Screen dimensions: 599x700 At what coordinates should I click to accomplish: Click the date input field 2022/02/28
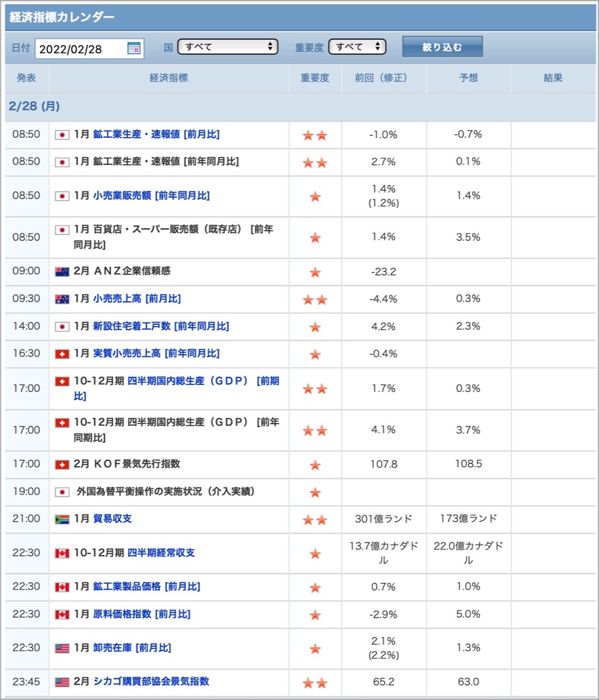pyautogui.click(x=89, y=48)
